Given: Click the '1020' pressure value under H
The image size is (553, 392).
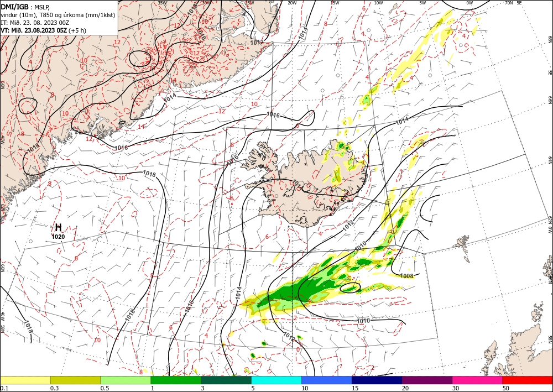Looking at the screenshot, I should 58,237.
